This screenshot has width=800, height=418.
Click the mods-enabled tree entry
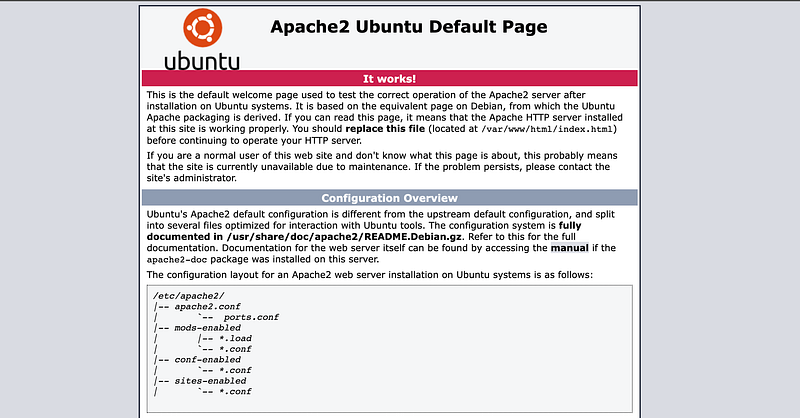click(x=208, y=328)
